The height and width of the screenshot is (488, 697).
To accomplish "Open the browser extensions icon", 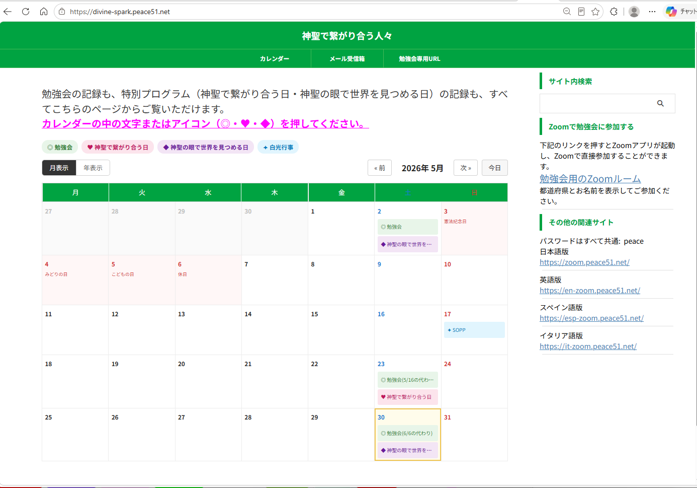I will (614, 12).
